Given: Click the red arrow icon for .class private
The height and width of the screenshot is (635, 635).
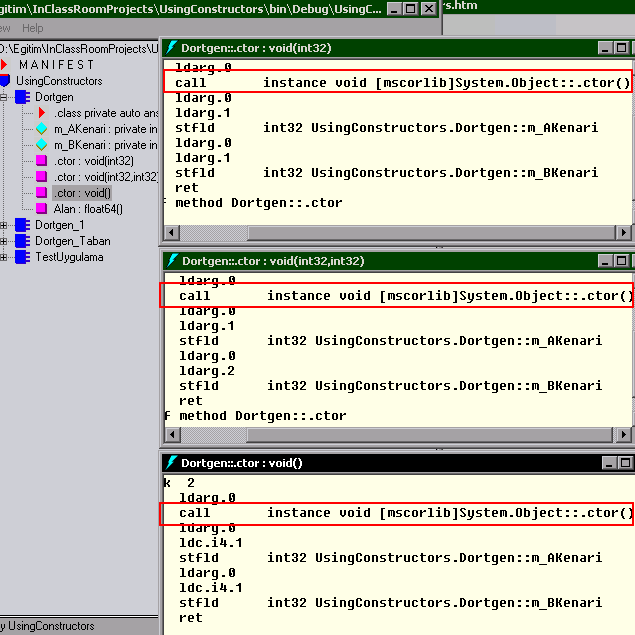Looking at the screenshot, I should 42,113.
